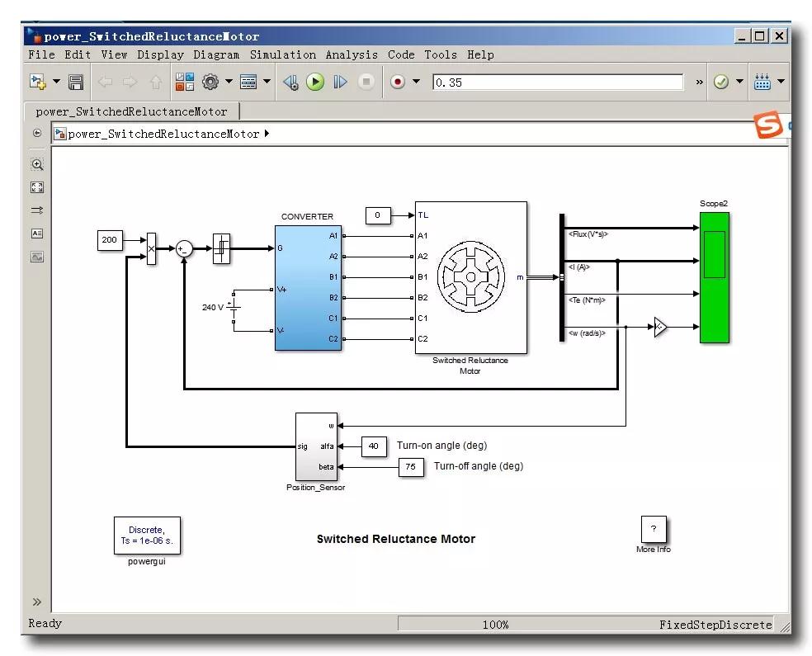This screenshot has width=812, height=656.
Task: Toggle the sample time display arrows icon
Action: (x=37, y=210)
